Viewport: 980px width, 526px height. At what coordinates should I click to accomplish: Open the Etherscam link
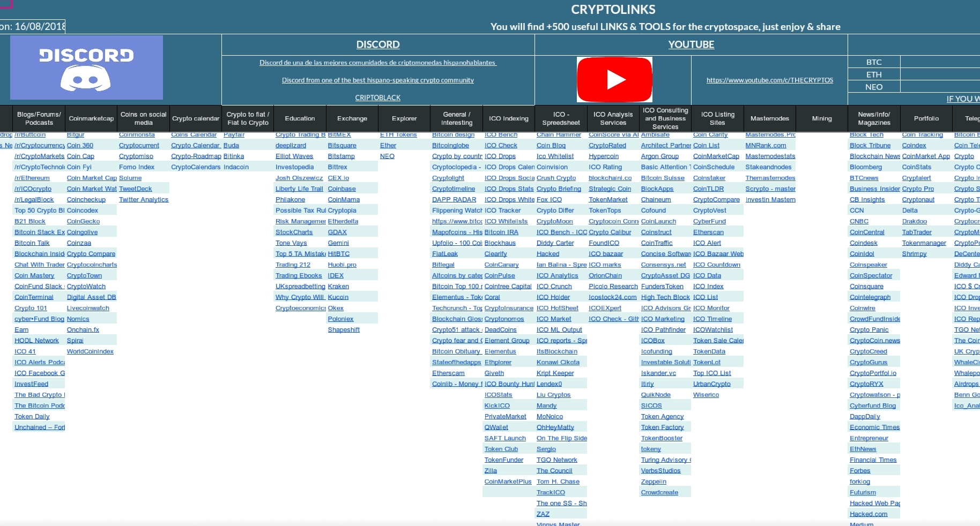(448, 373)
